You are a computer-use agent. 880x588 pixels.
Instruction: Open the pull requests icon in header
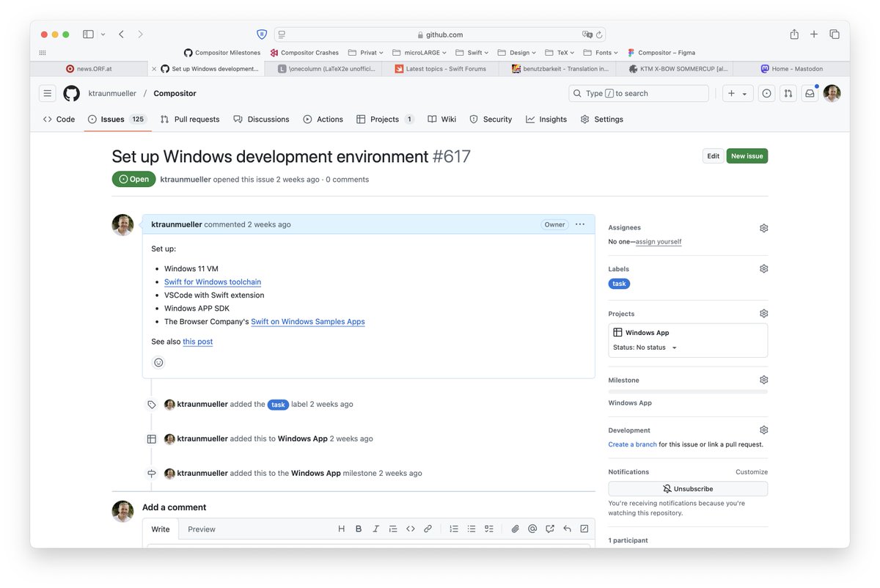[x=788, y=93]
